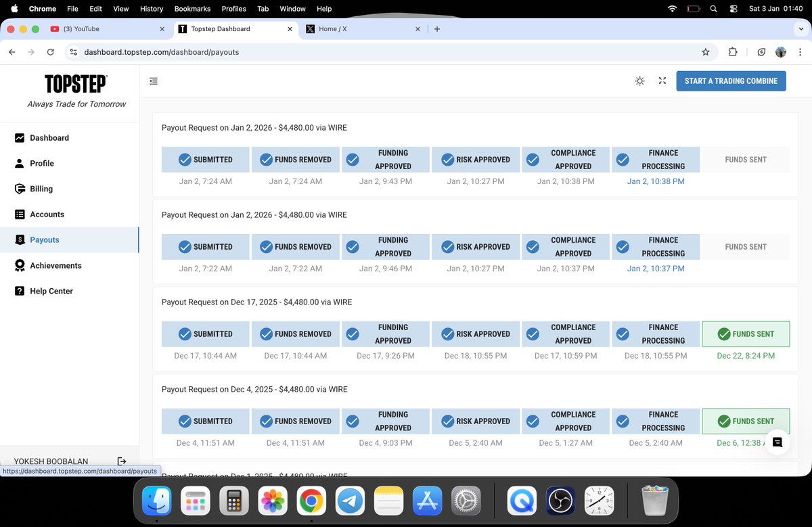Click Dec 17, 2025 payout request heading
Viewport: 812px width, 527px height.
tap(256, 302)
